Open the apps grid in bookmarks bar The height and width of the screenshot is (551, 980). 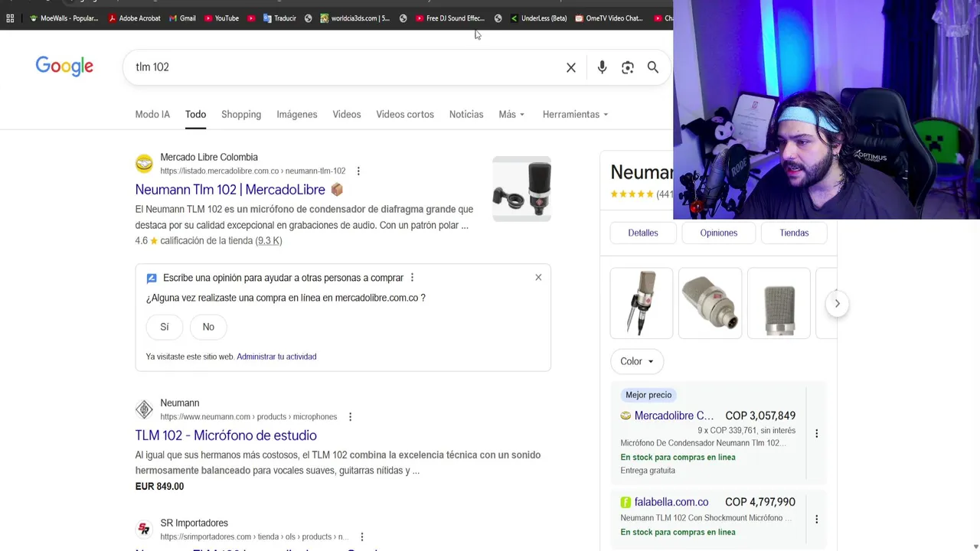click(x=10, y=18)
